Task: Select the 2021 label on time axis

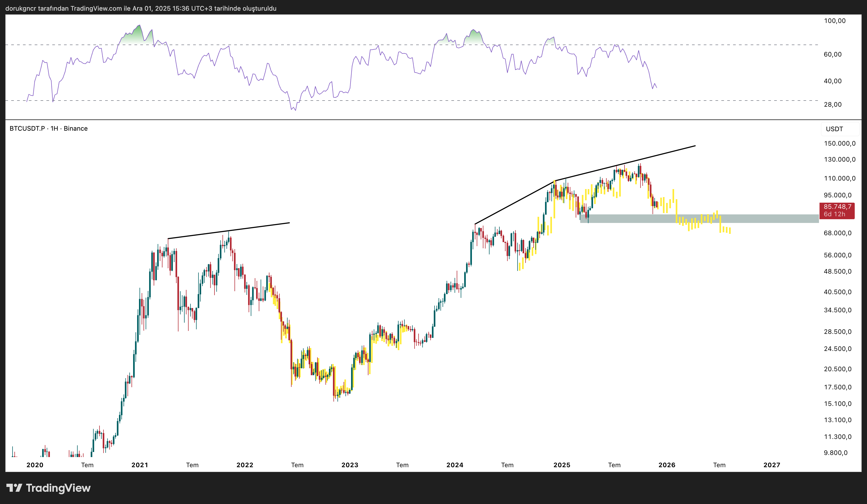Action: (x=140, y=465)
